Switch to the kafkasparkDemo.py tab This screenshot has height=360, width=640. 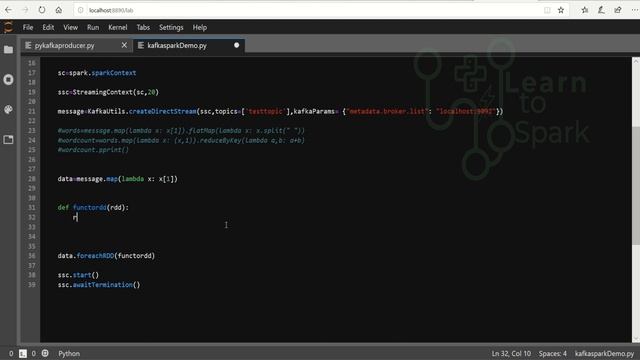pos(177,45)
